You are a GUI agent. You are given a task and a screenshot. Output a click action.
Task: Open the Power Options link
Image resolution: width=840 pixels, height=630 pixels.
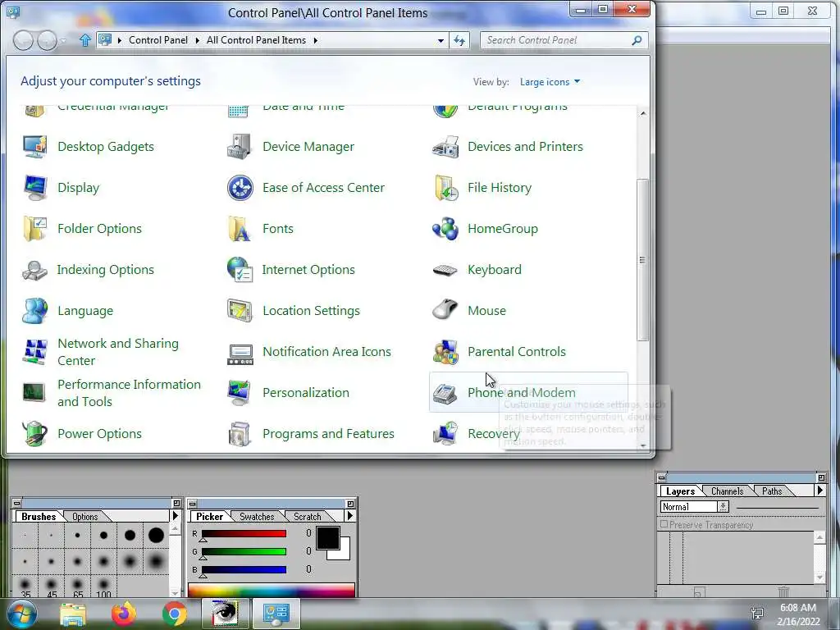99,433
